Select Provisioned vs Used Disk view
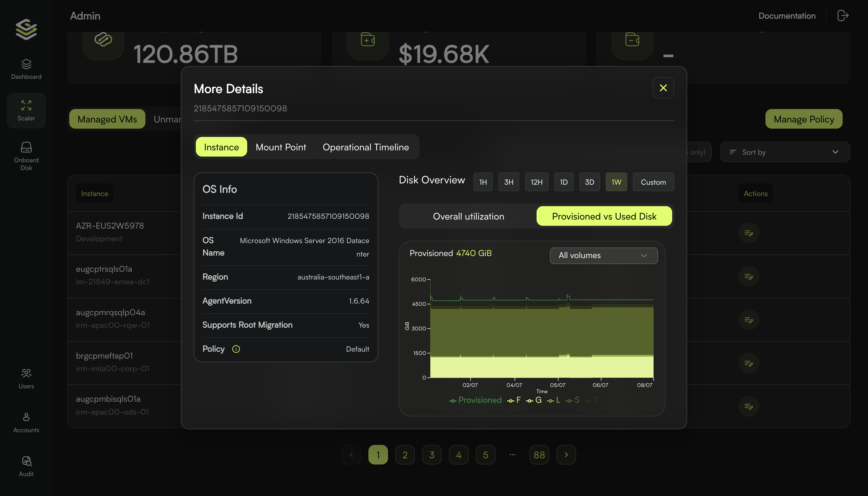 pyautogui.click(x=604, y=216)
